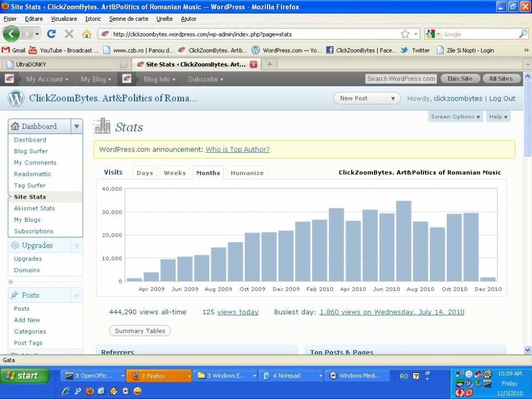Viewport: 532px width, 399px height.
Task: Open the Twitter bookmark icon
Action: 404,50
